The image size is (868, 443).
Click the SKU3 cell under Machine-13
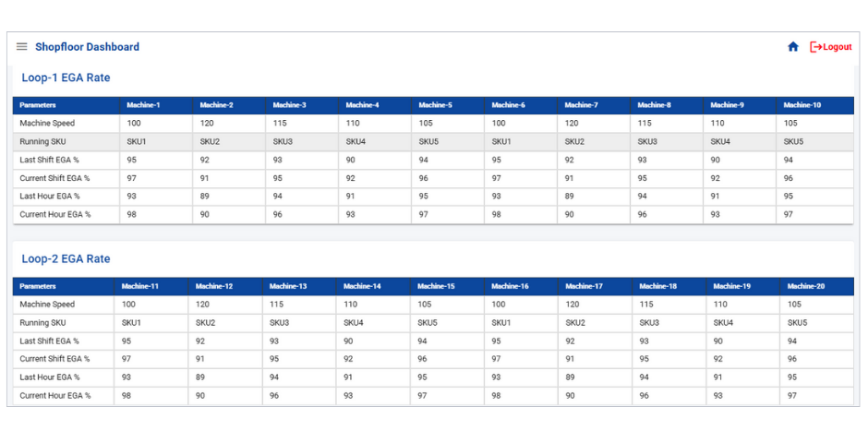(279, 322)
